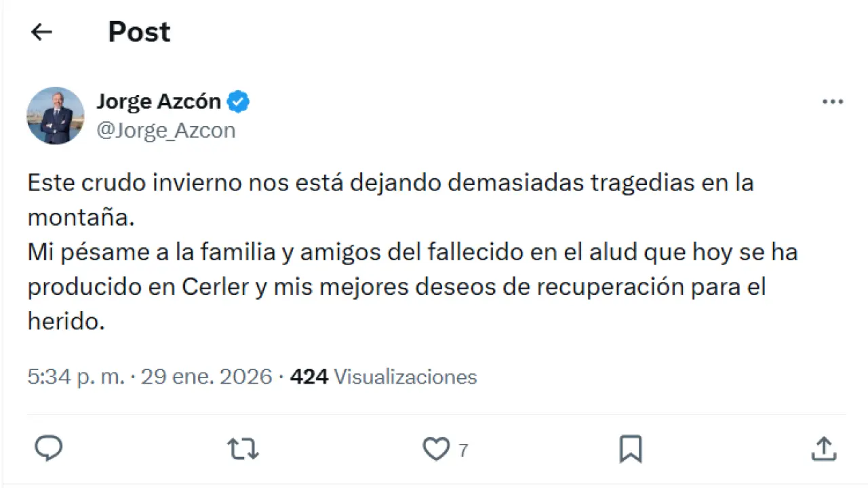The height and width of the screenshot is (488, 868).
Task: View the 424 Visualizaciones count
Action: [x=384, y=377]
